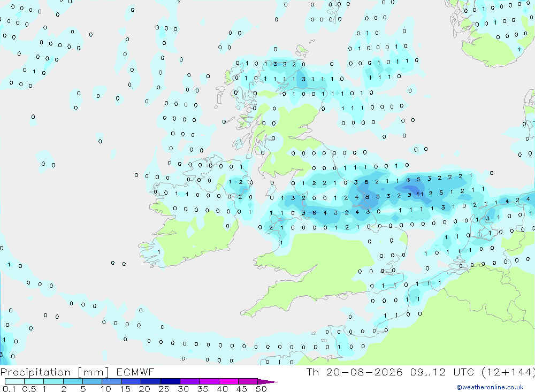Viewport: 535px width, 392px height.
Task: Click the '11' peak precipitation value on map
Action: 419,194
